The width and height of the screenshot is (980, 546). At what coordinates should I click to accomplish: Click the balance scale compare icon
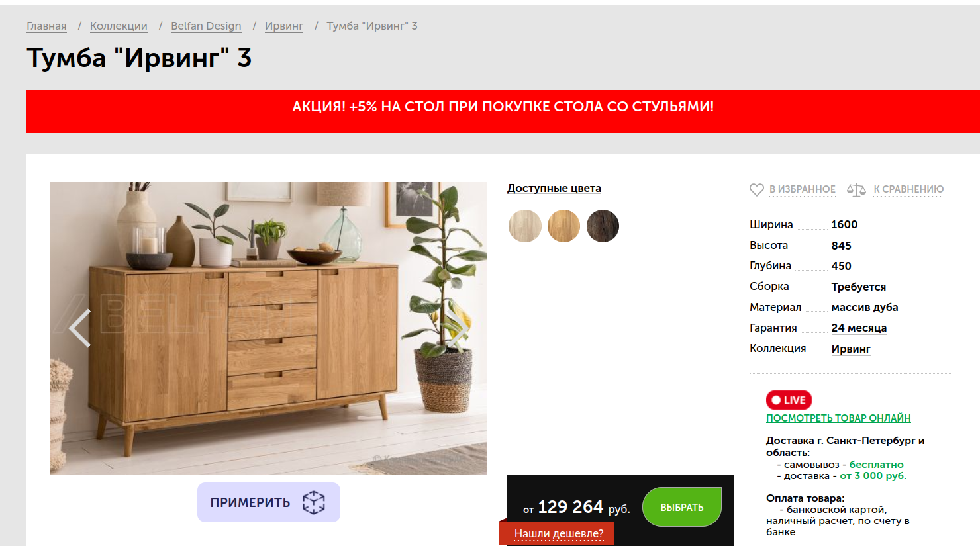[x=856, y=190]
